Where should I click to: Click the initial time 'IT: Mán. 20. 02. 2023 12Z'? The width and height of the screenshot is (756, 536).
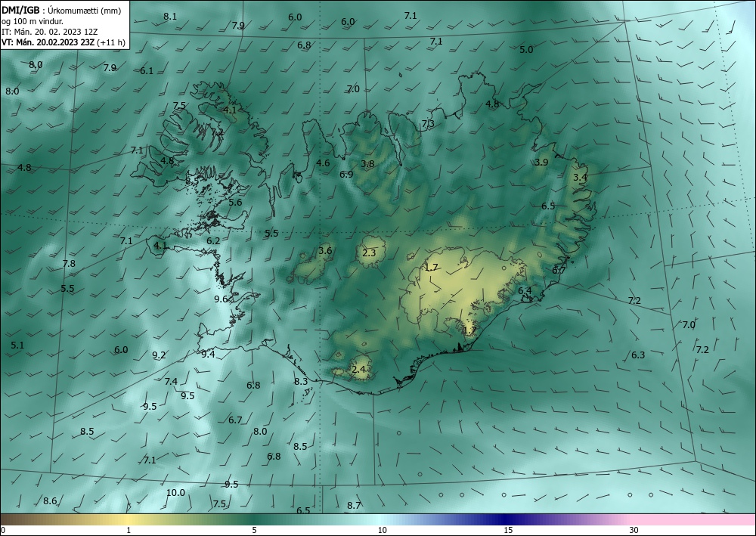pos(50,32)
